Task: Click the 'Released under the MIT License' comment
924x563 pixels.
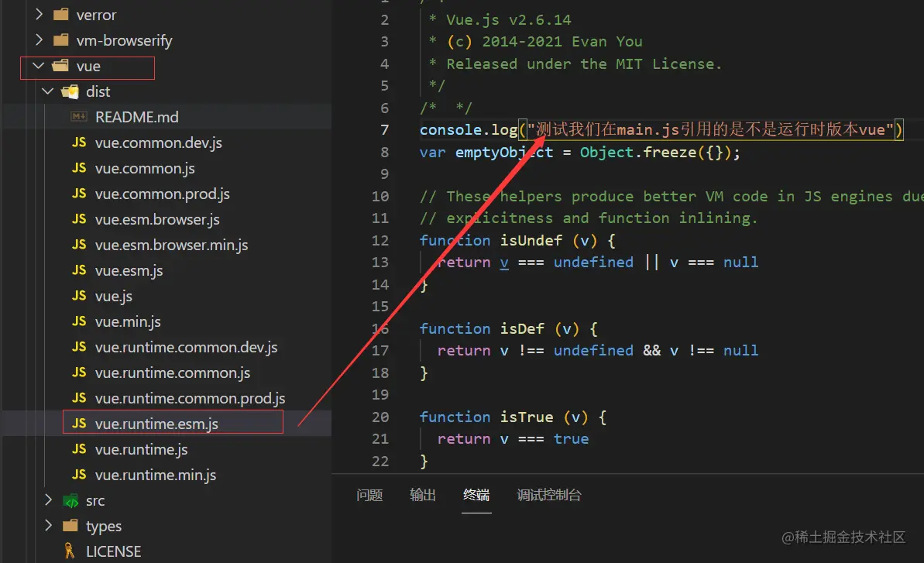Action: [583, 64]
